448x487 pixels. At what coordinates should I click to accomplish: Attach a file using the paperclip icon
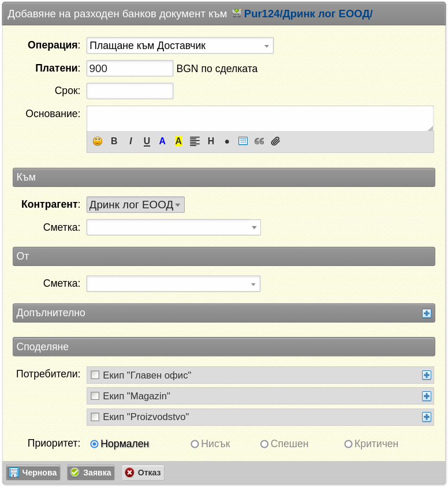(x=275, y=141)
